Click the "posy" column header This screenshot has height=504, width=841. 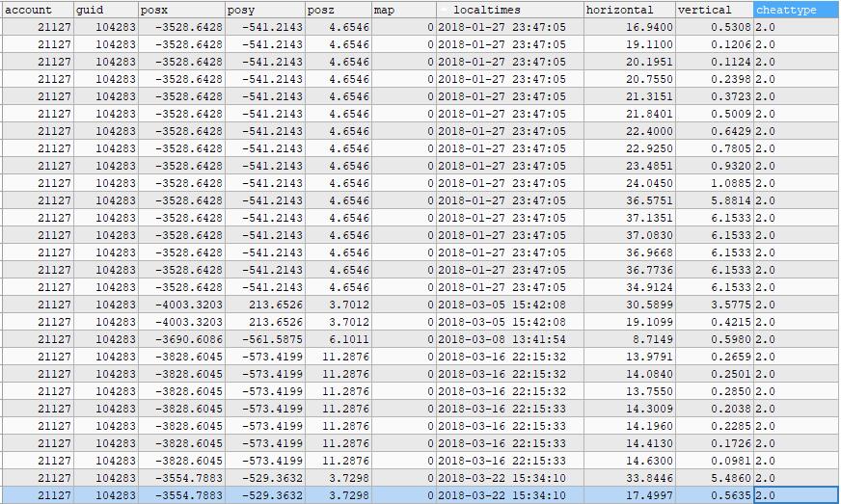(265, 10)
